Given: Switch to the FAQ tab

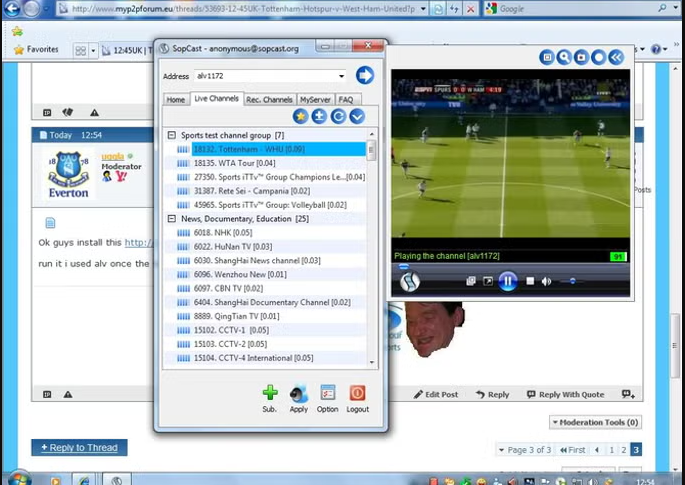Looking at the screenshot, I should 346,100.
